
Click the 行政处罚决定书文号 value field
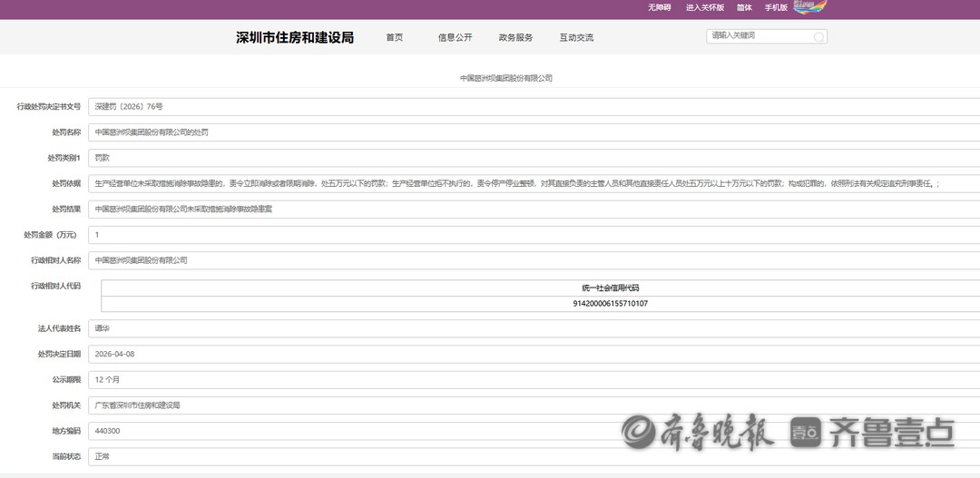click(534, 106)
